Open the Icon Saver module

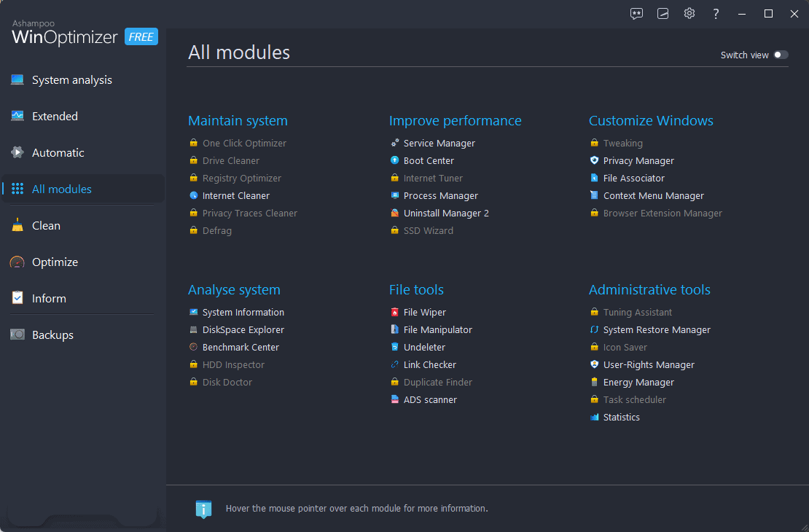pos(619,348)
